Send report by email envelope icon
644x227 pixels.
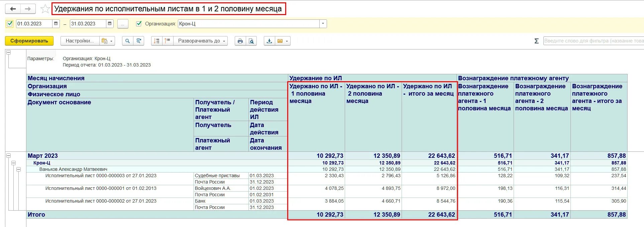click(280, 41)
